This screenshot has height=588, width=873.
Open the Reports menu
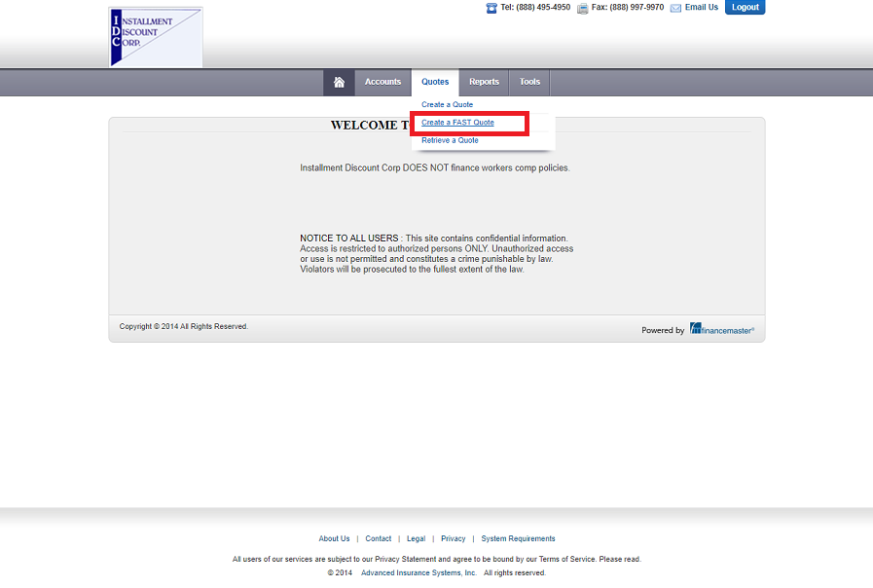coord(484,82)
